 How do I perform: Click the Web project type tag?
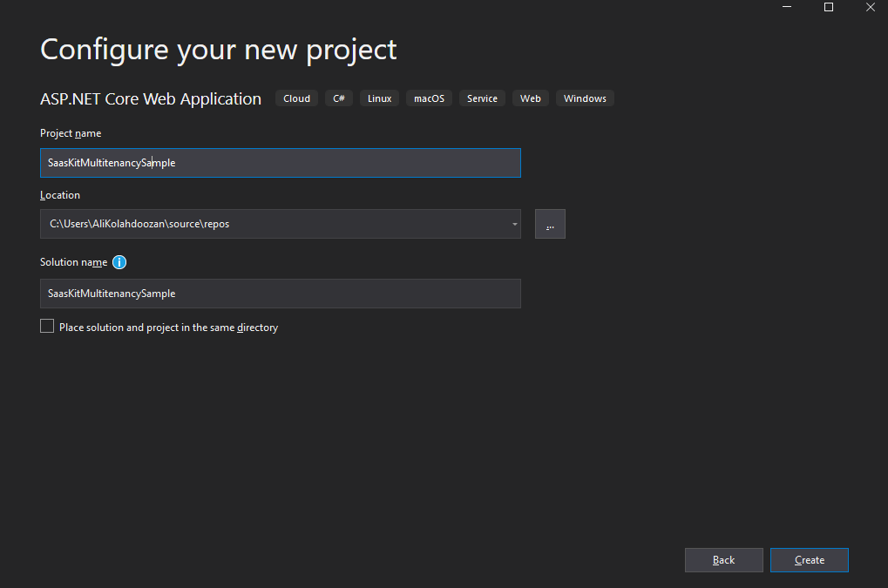530,98
